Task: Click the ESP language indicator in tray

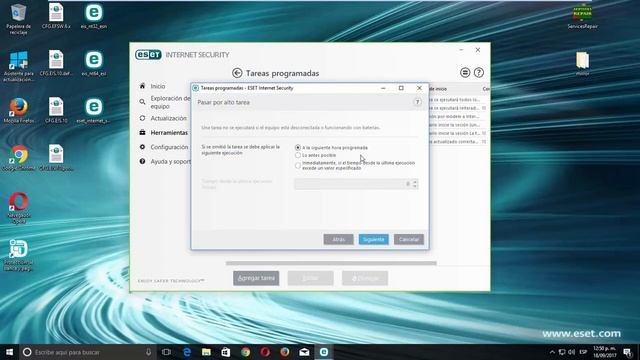Action: tap(583, 352)
